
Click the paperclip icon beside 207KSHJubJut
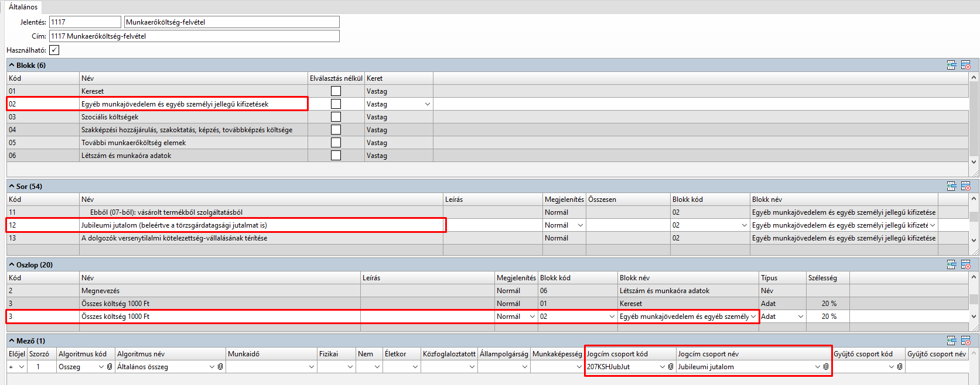[x=671, y=367]
